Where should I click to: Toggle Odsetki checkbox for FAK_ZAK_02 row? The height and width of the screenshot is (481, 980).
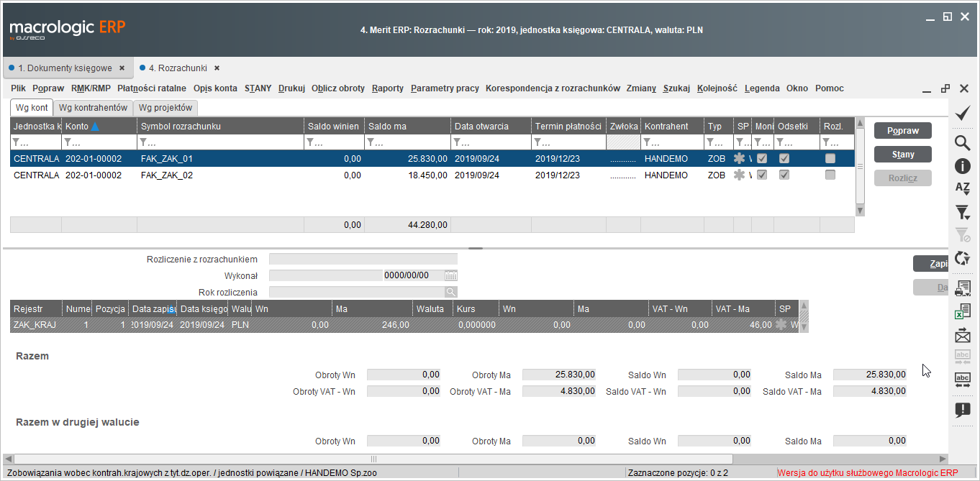[x=784, y=175]
